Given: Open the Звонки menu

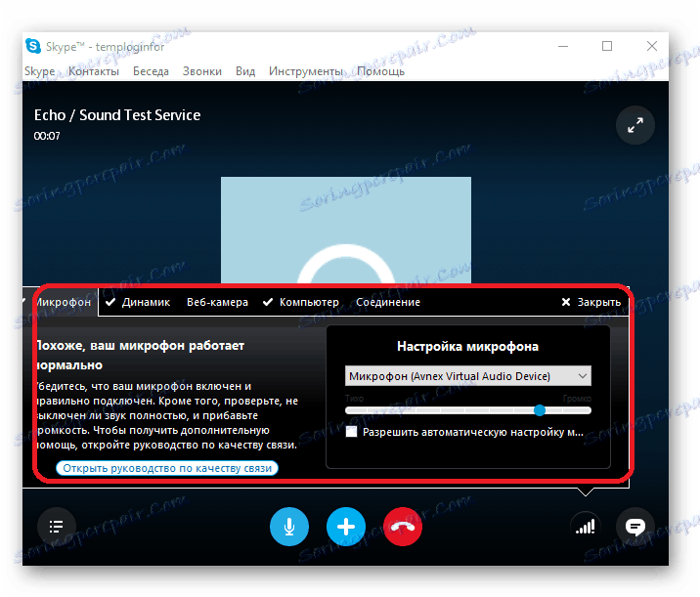Looking at the screenshot, I should [x=202, y=71].
